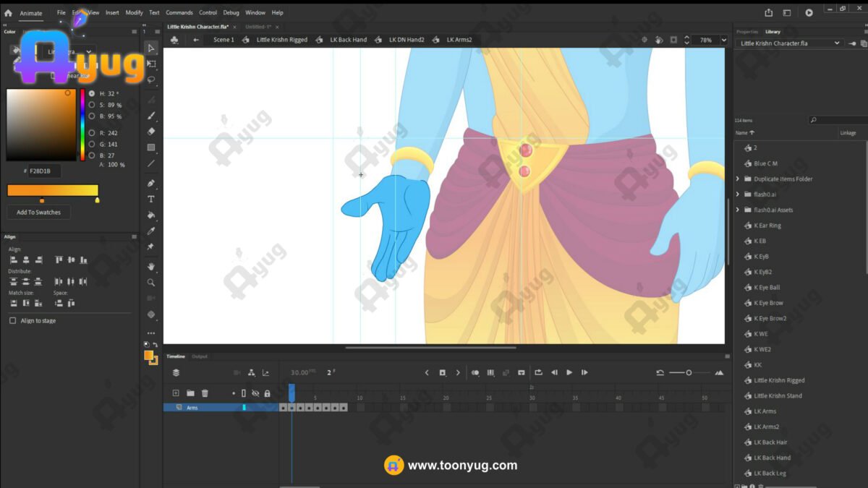Switch to the Untitled-1 document tab

258,27
